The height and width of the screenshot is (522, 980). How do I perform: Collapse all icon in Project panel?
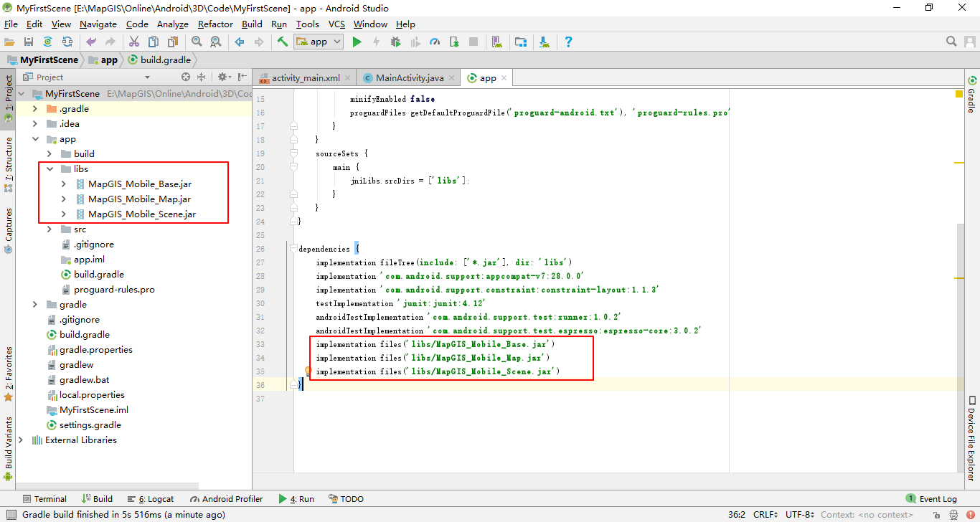pyautogui.click(x=202, y=77)
